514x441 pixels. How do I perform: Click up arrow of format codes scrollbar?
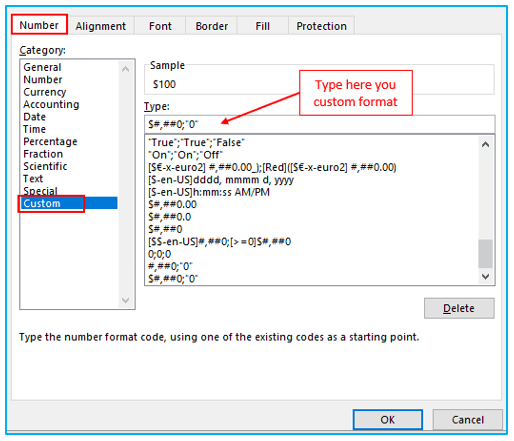[x=485, y=144]
